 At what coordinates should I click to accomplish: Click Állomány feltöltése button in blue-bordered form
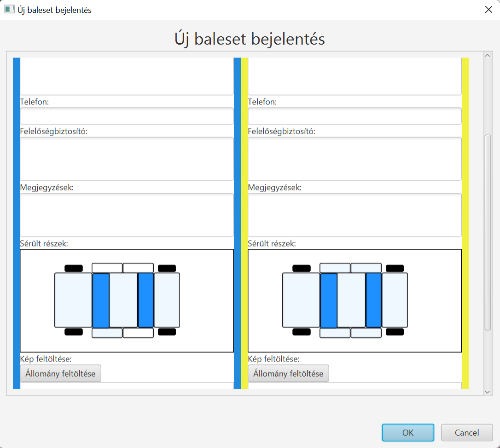[x=61, y=373]
